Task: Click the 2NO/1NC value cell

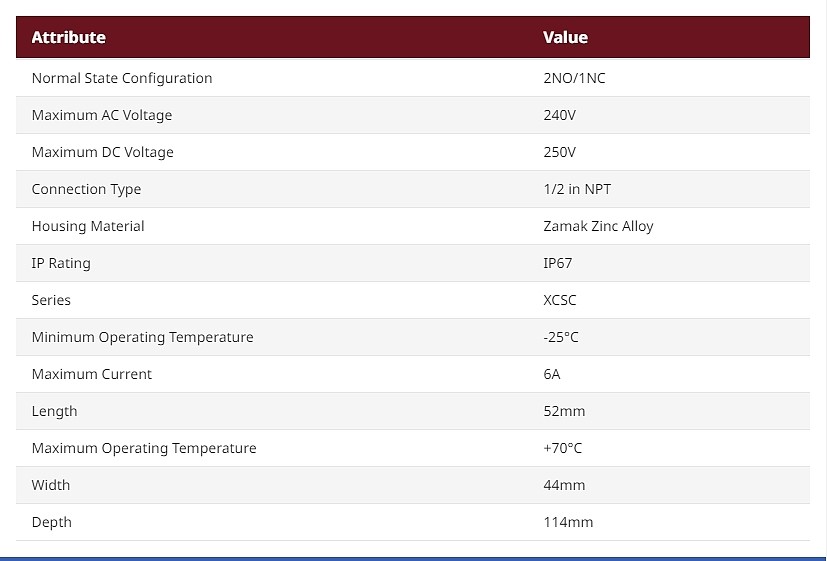Action: tap(574, 78)
